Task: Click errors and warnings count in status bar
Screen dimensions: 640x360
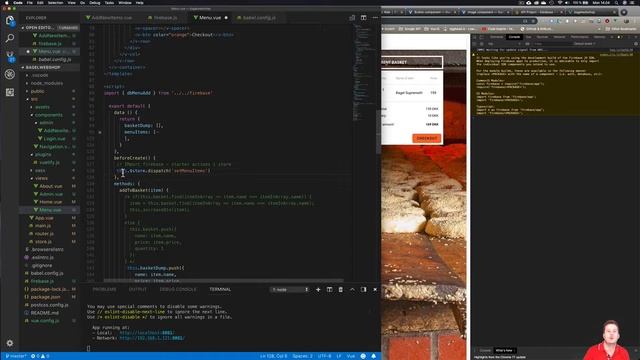Action: click(40, 356)
